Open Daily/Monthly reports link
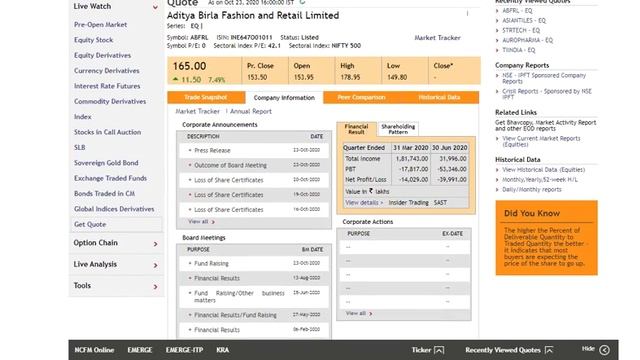This screenshot has width=640, height=360. [x=532, y=189]
